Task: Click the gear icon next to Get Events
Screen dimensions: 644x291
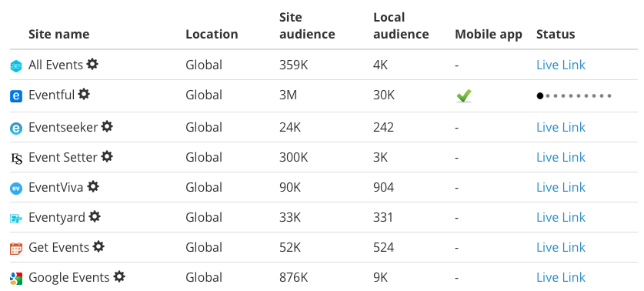Action: tap(98, 246)
